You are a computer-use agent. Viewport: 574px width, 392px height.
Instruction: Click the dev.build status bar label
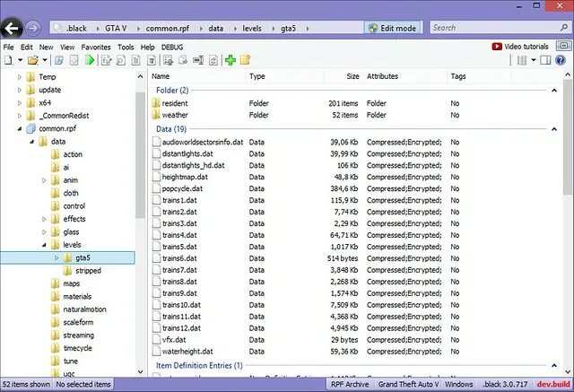coord(553,384)
